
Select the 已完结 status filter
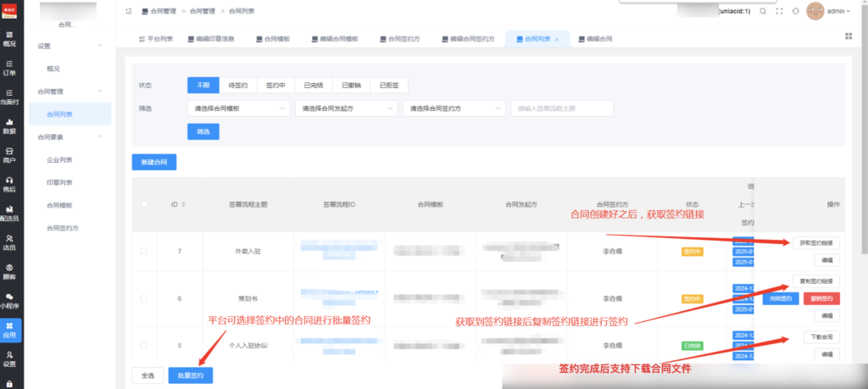click(314, 86)
